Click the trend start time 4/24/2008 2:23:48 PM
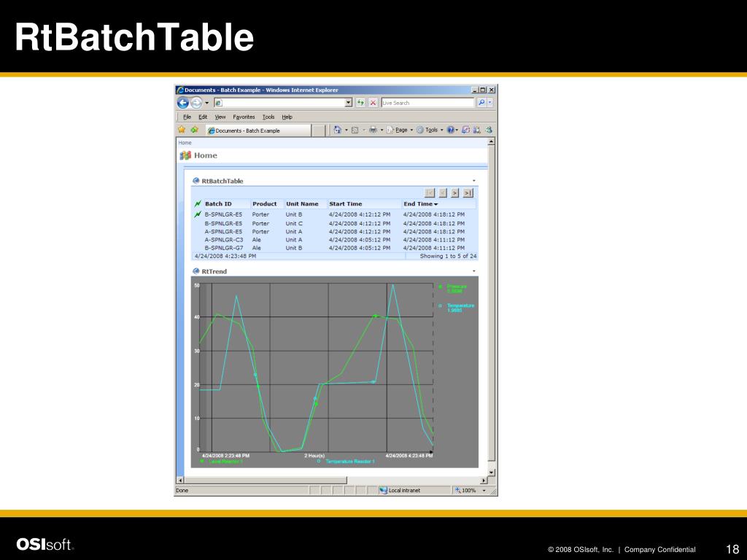The image size is (747, 560). 225,456
